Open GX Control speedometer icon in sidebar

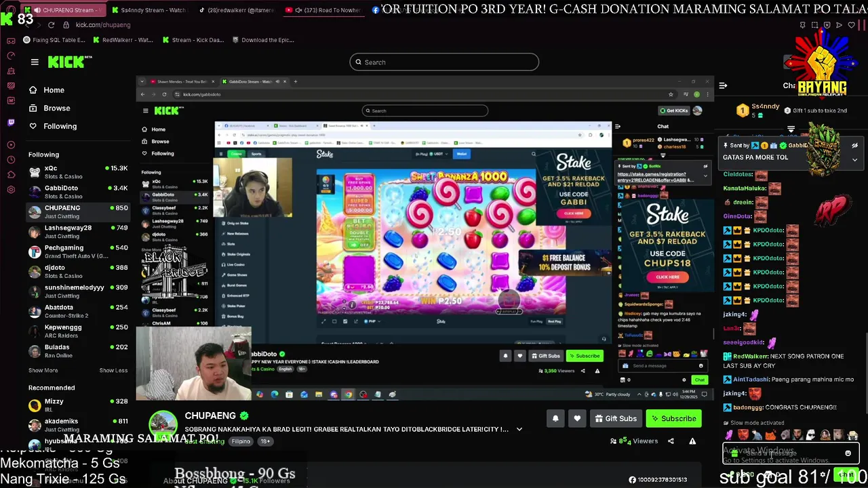[x=11, y=56]
